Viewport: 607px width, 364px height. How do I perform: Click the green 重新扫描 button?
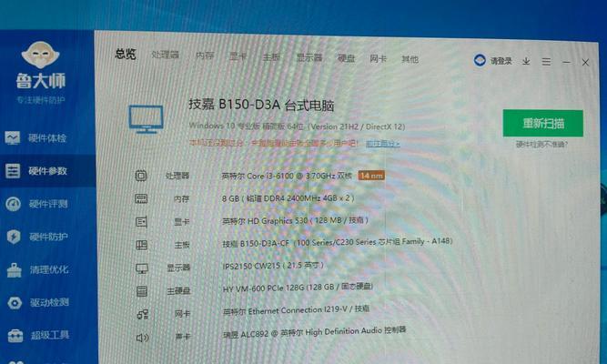click(x=543, y=123)
